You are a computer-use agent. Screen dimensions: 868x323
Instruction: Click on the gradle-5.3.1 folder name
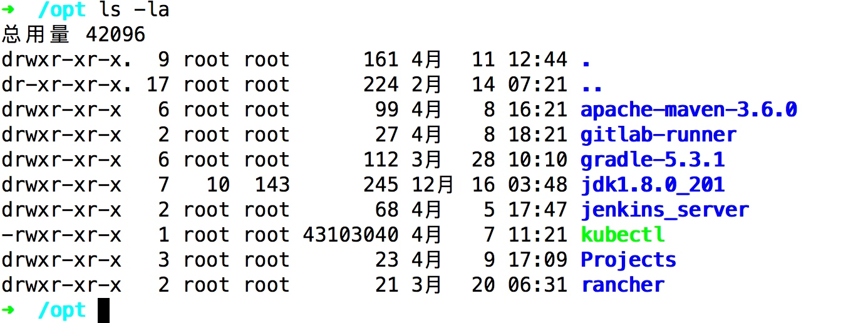653,160
